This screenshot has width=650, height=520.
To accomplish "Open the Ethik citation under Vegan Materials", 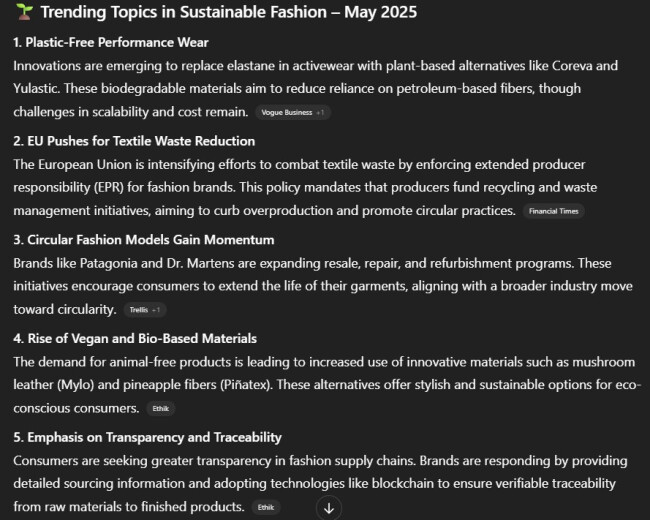I will (x=160, y=408).
